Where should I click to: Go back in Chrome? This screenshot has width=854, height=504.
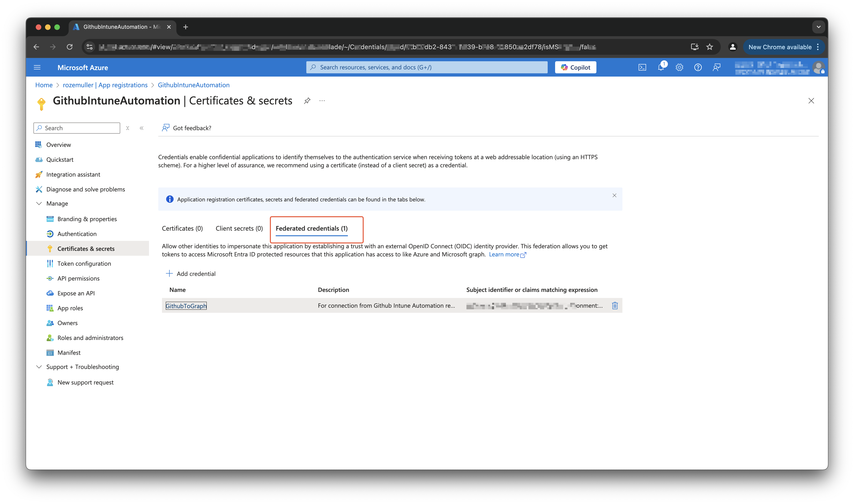(36, 47)
